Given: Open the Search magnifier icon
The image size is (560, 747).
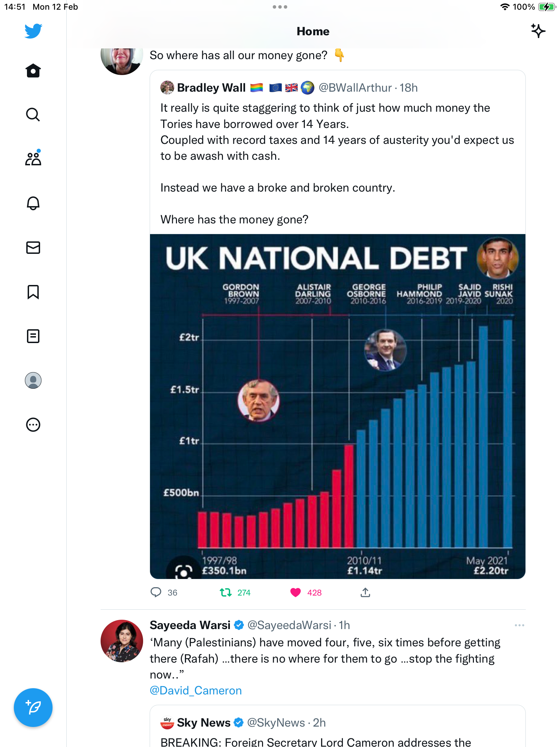Looking at the screenshot, I should [x=33, y=114].
